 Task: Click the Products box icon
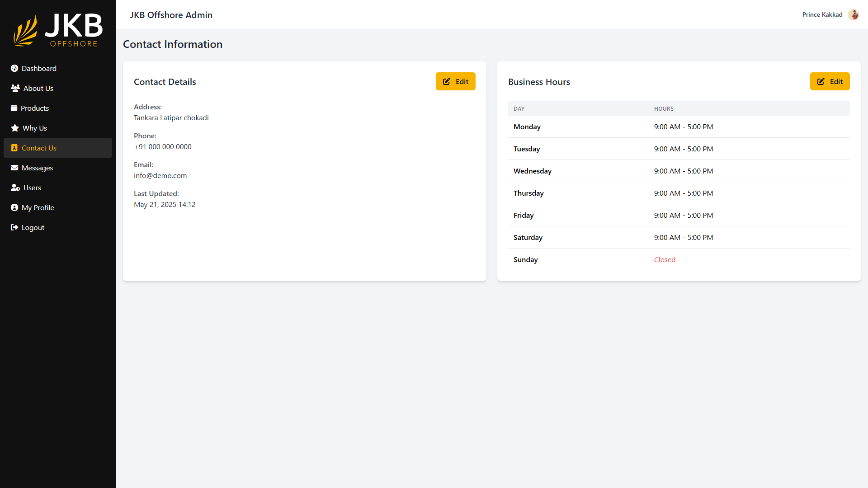[14, 108]
